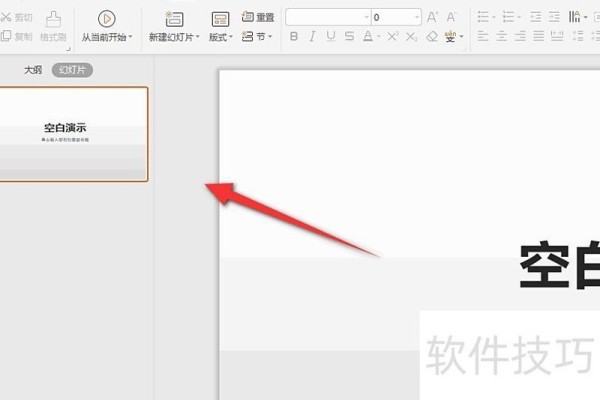Toggle Superscript formatting
600x400 pixels.
[393, 36]
